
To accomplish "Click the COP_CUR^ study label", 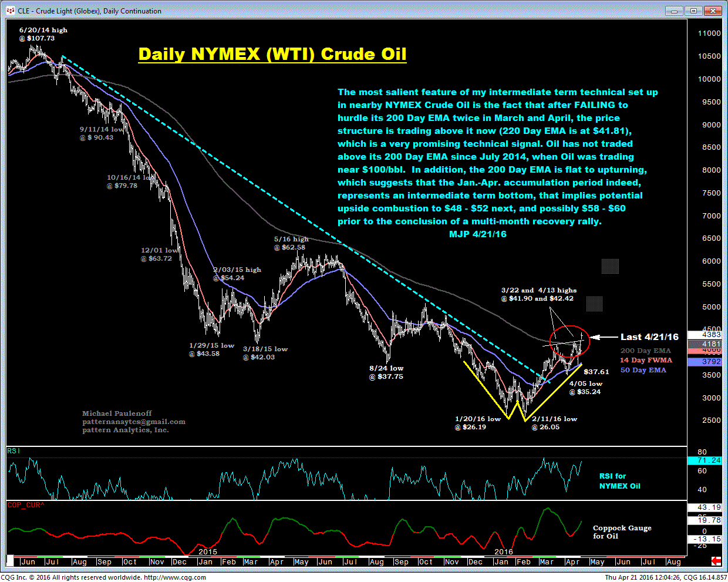I will pos(26,505).
